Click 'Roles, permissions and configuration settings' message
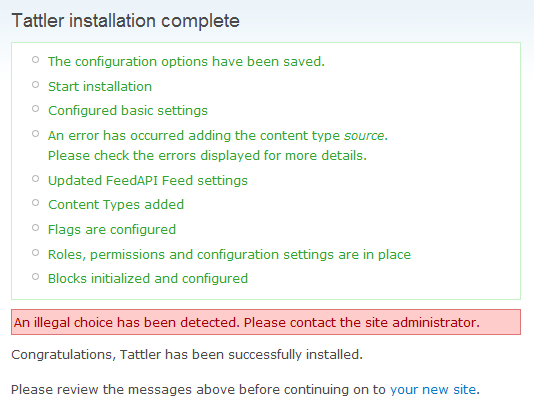Screen dimensions: 534x412 click(229, 255)
